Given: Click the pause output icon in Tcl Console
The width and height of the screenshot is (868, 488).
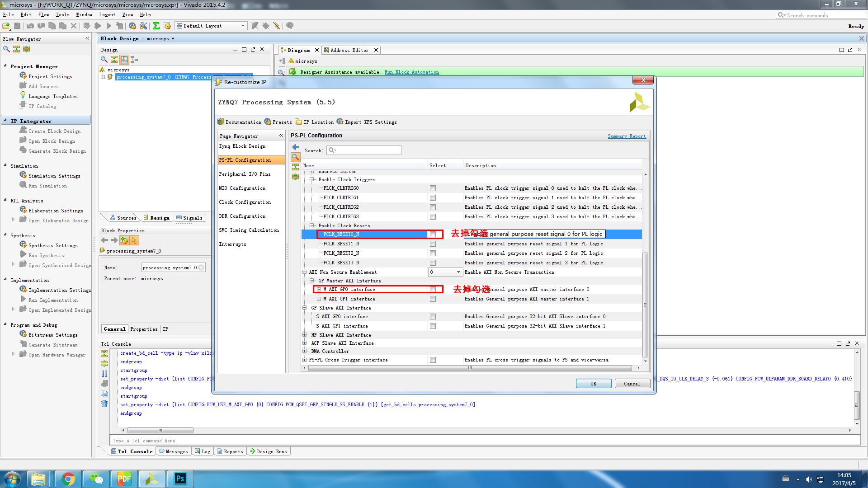Looking at the screenshot, I should [104, 374].
